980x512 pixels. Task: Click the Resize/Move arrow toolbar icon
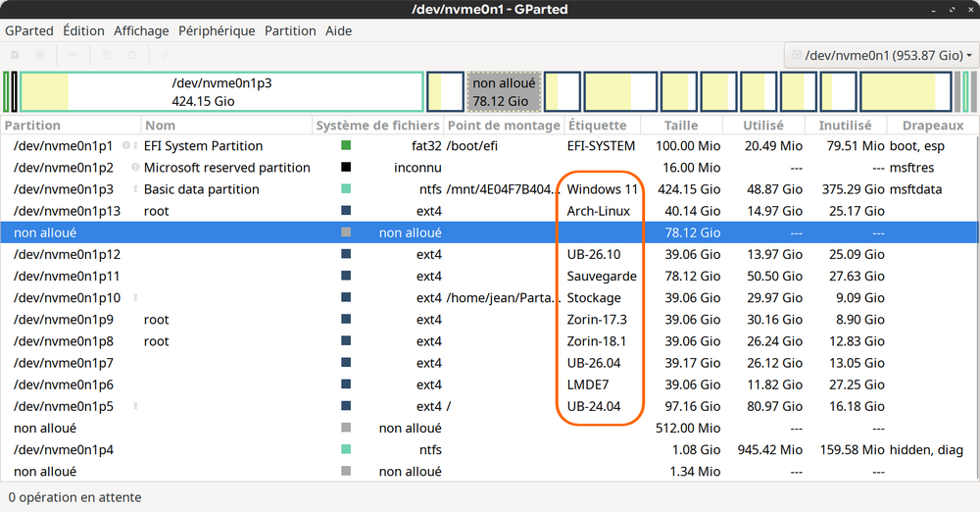[x=73, y=55]
